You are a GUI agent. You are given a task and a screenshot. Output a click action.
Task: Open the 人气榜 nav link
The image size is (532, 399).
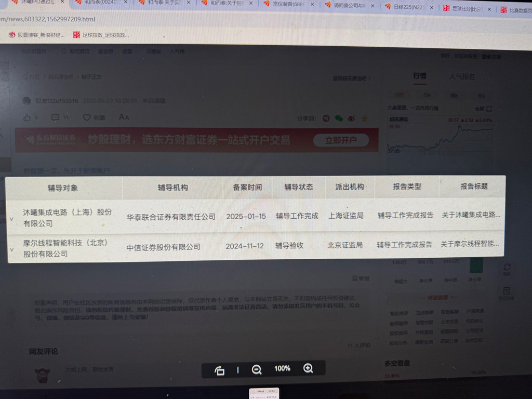(x=177, y=51)
